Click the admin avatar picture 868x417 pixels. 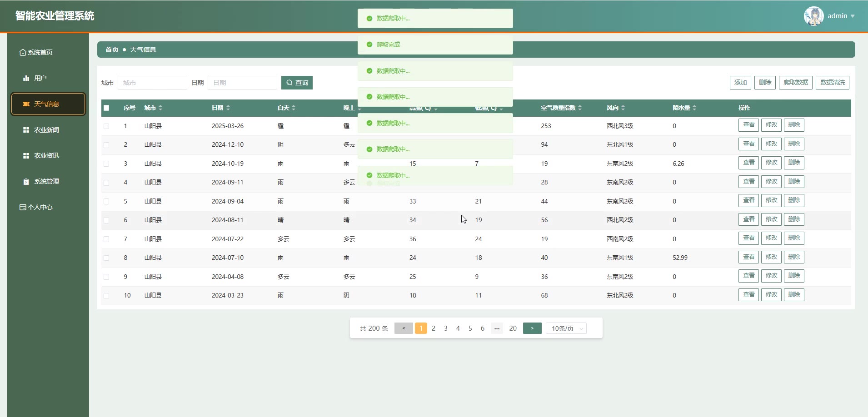click(x=813, y=16)
